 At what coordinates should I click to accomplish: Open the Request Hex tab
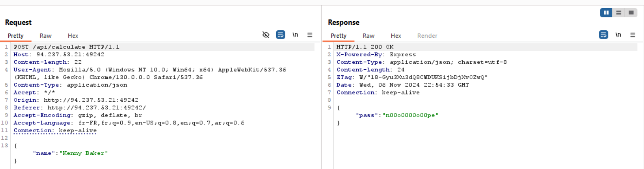click(x=73, y=36)
